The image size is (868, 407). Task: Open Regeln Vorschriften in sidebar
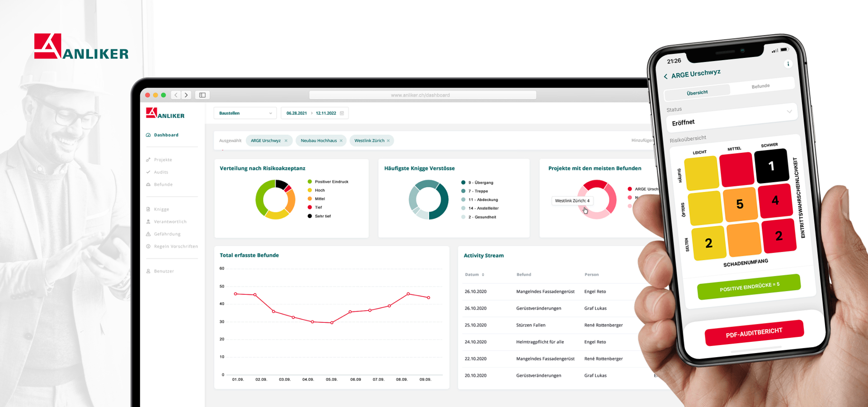tap(176, 246)
